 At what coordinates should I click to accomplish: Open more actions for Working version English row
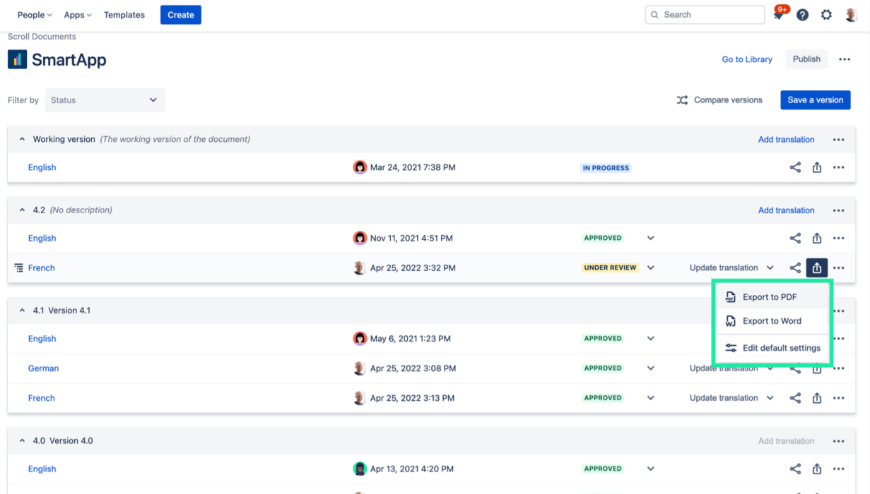point(838,168)
